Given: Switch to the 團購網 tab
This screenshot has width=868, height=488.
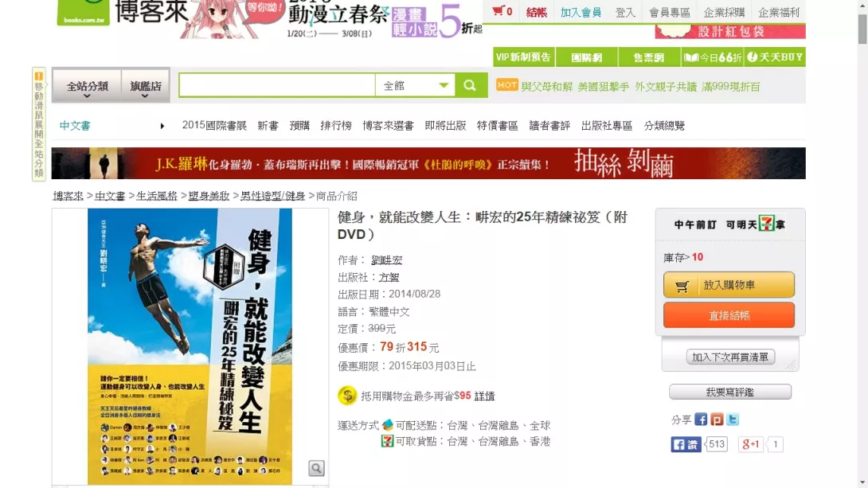Looking at the screenshot, I should (x=587, y=57).
